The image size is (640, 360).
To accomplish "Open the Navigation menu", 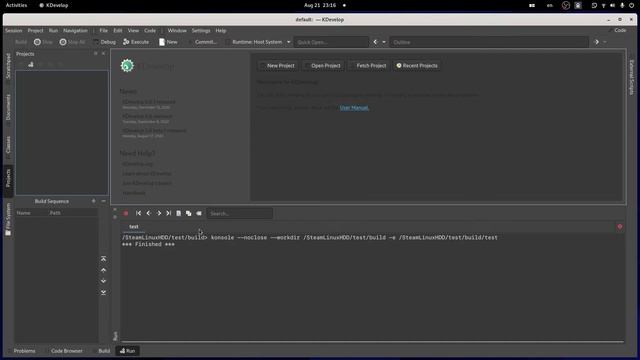I will 75,31.
